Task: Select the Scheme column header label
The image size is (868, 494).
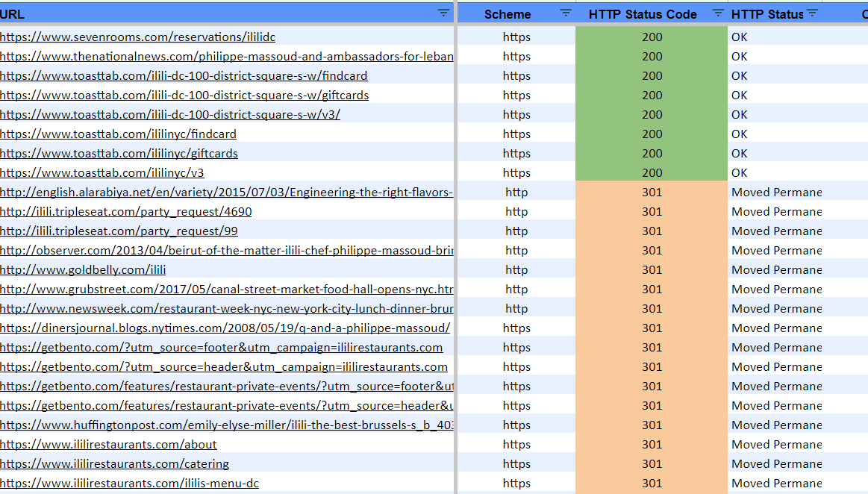Action: [508, 14]
